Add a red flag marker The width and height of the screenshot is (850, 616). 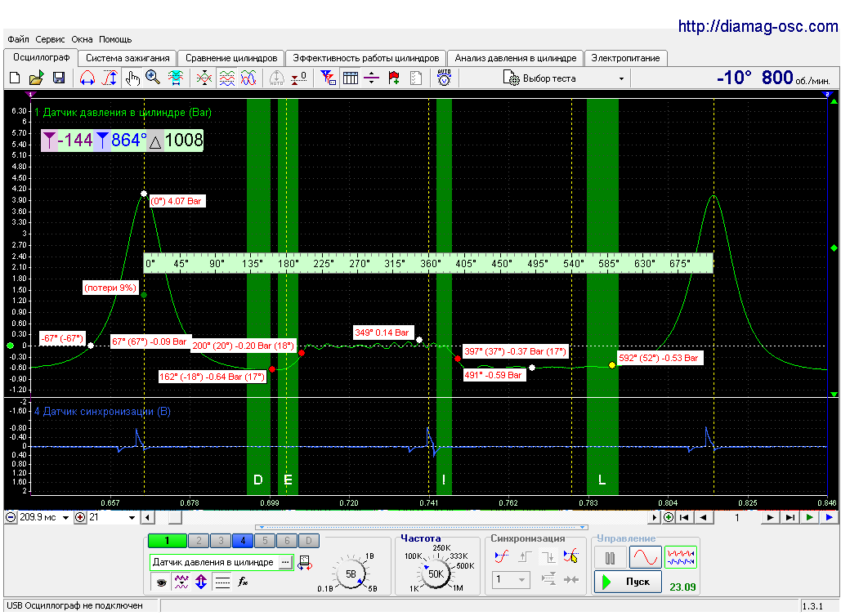tap(394, 78)
